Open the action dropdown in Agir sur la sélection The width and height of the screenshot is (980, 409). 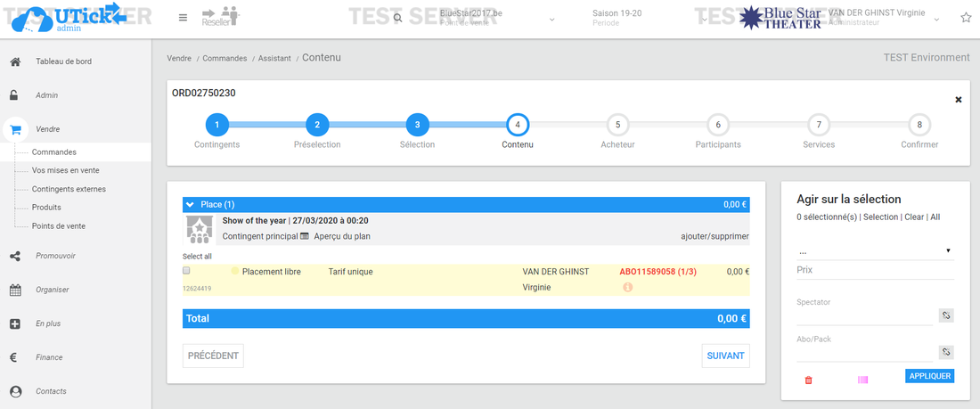(874, 250)
